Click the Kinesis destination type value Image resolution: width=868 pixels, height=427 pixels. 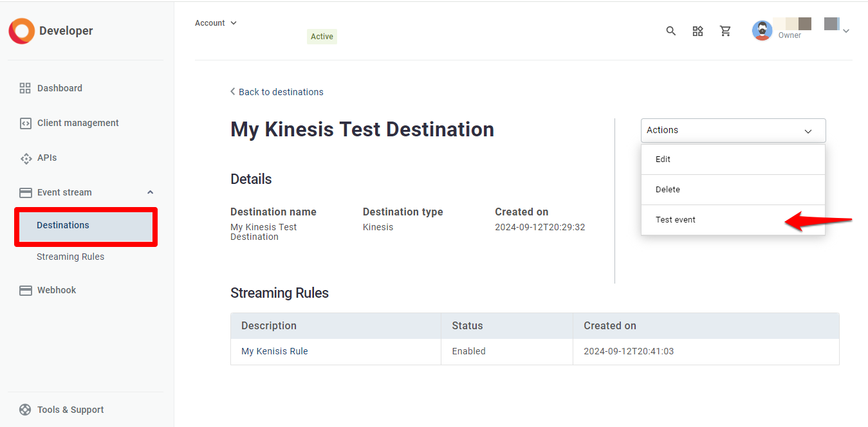pyautogui.click(x=378, y=227)
